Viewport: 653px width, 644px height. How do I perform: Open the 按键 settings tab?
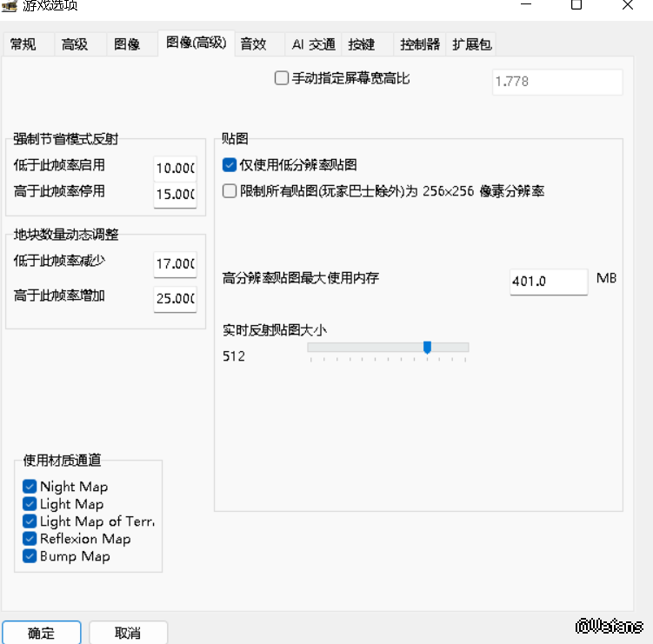(x=362, y=44)
